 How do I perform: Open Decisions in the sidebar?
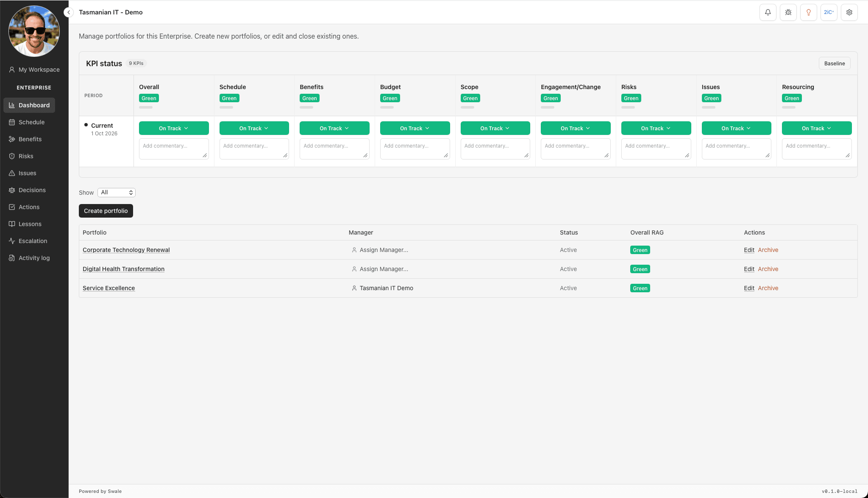click(27, 190)
